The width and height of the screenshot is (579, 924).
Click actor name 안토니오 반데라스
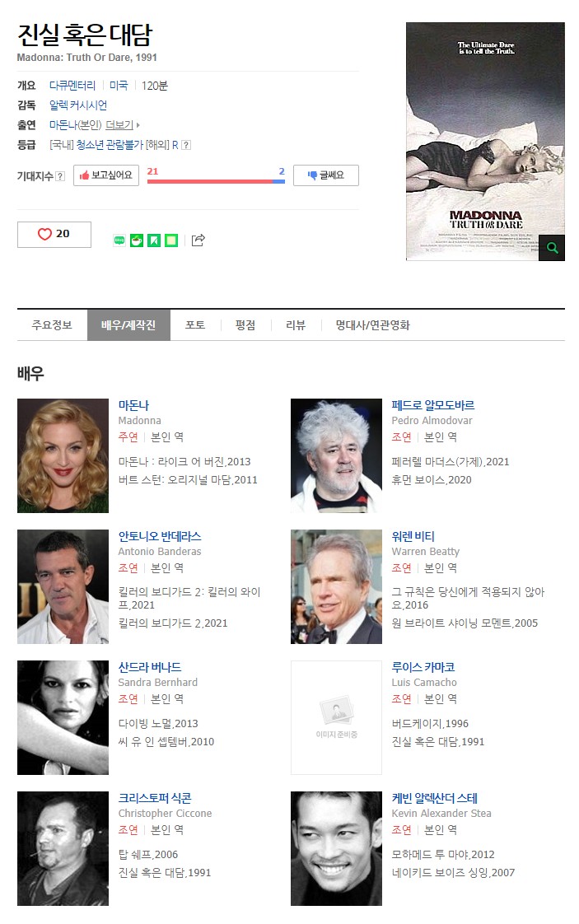tap(160, 536)
